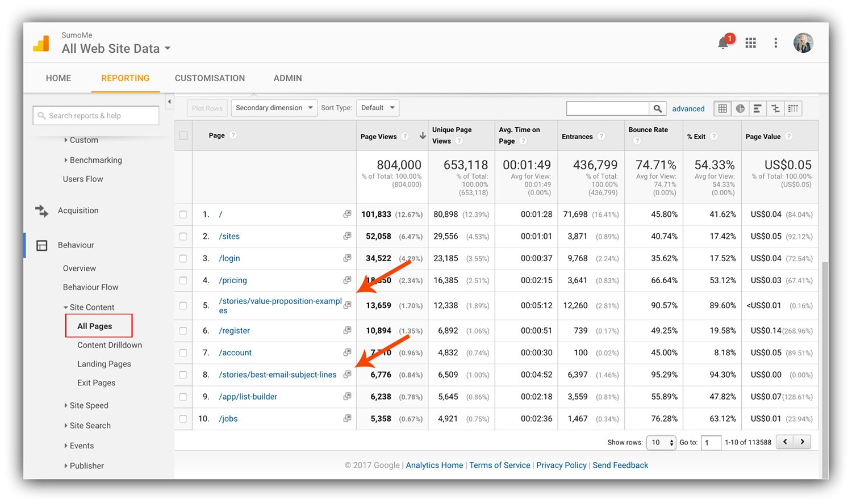Click the Go to page input field
This screenshot has width=852, height=504.
(711, 442)
